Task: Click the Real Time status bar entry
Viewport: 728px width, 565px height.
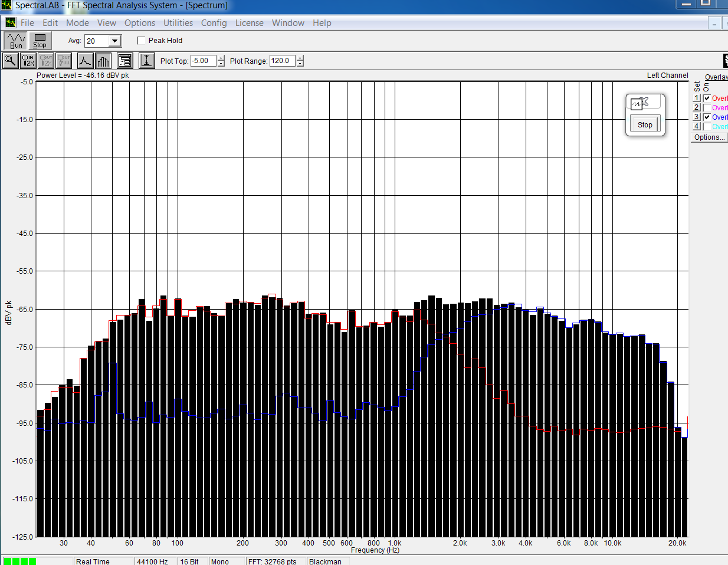Action: coord(103,561)
